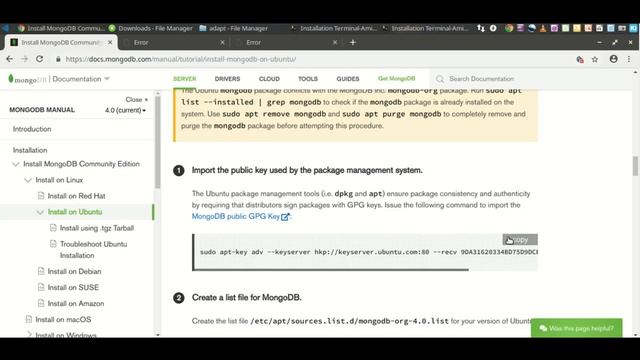The width and height of the screenshot is (640, 360).
Task: Select the GUIDES docs tab
Action: (x=348, y=79)
